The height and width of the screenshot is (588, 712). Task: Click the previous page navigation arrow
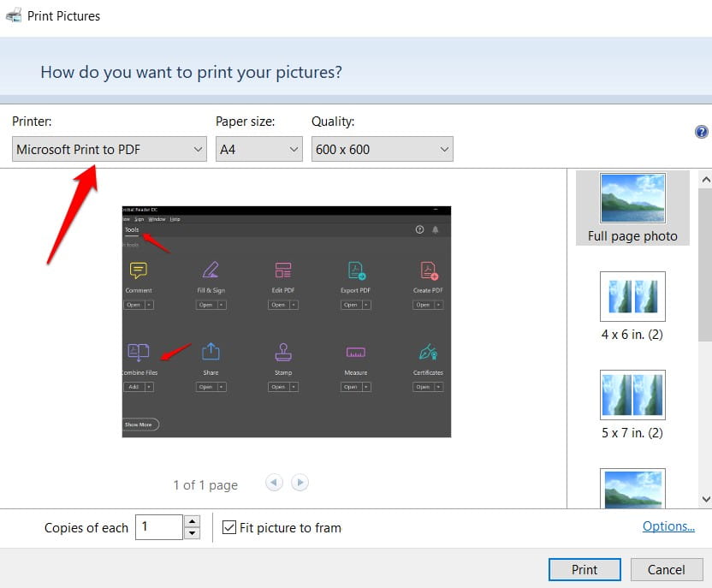[x=275, y=484]
